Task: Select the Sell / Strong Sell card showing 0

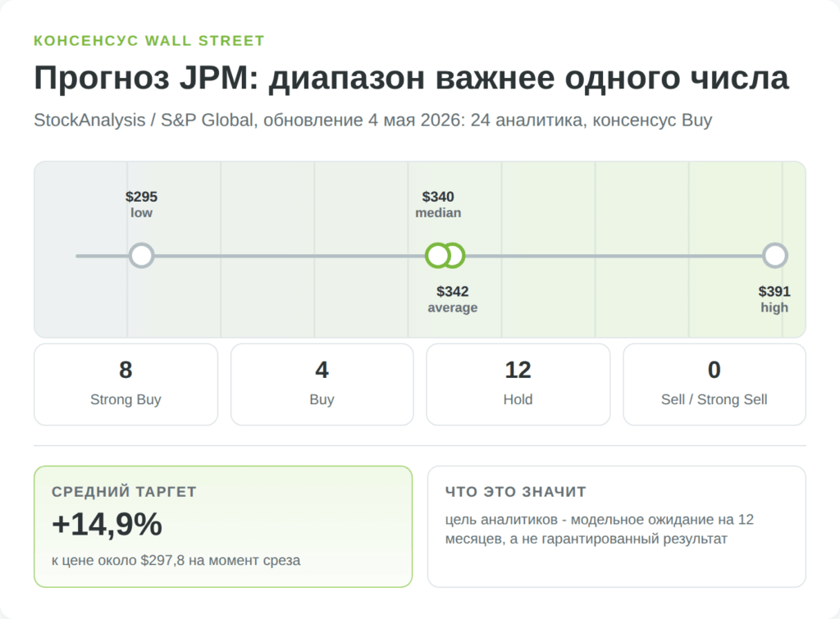Action: [714, 385]
